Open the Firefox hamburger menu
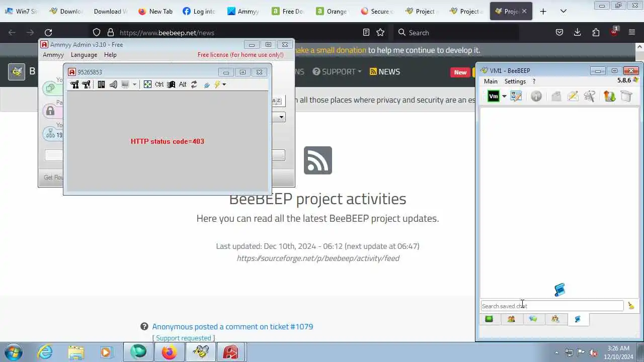This screenshot has height=362, width=644. point(632,33)
